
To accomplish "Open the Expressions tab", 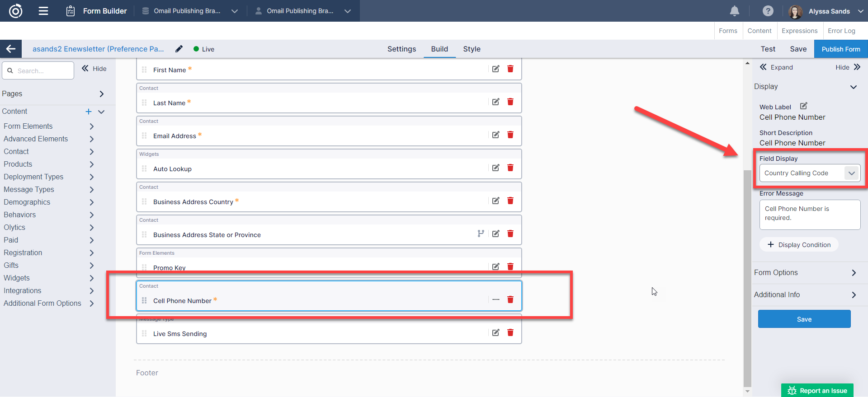I will coord(799,31).
